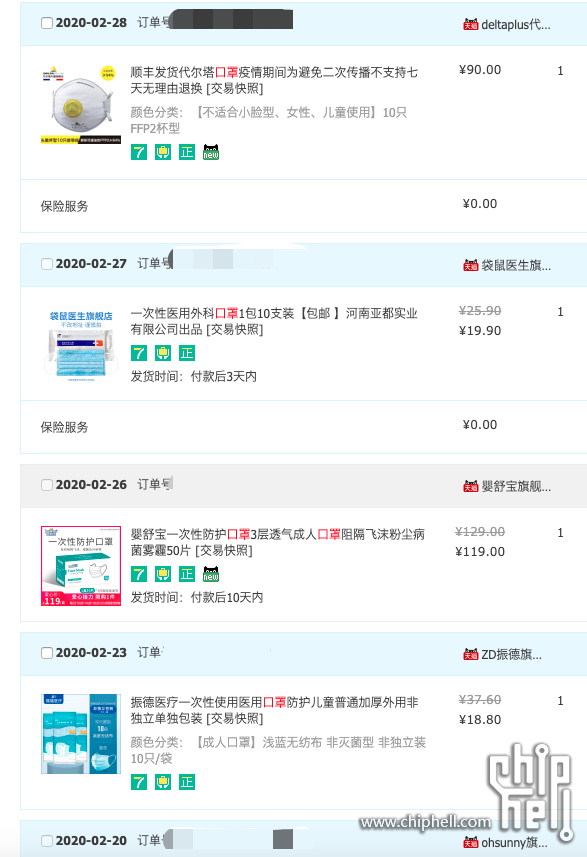Click the Tmall new cat badge under the FFP2 mask

point(211,152)
